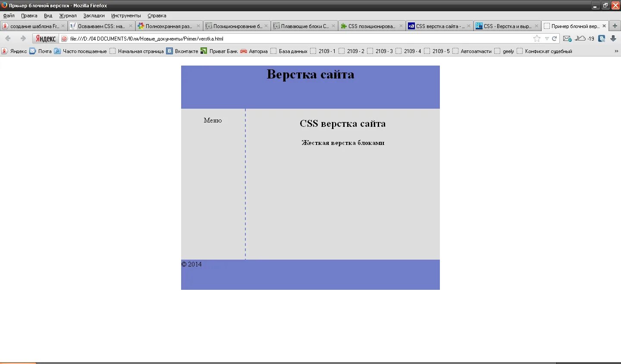
Task: Open the Журнал menu
Action: tap(68, 16)
